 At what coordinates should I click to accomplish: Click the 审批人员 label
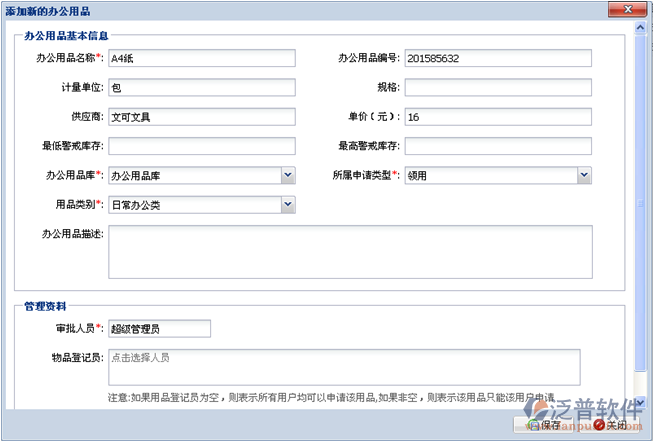[79, 328]
